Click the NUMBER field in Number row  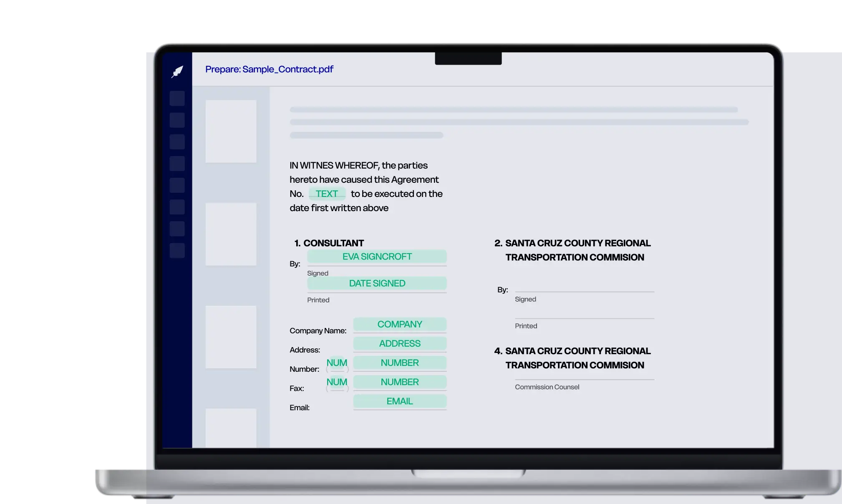[x=400, y=363]
